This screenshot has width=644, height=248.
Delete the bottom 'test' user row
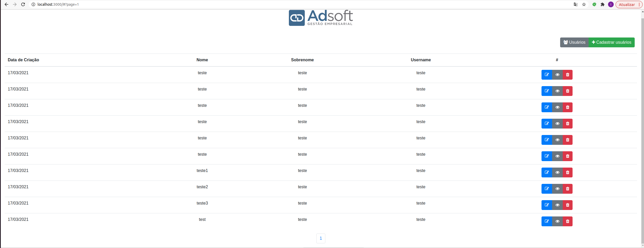[x=567, y=221]
